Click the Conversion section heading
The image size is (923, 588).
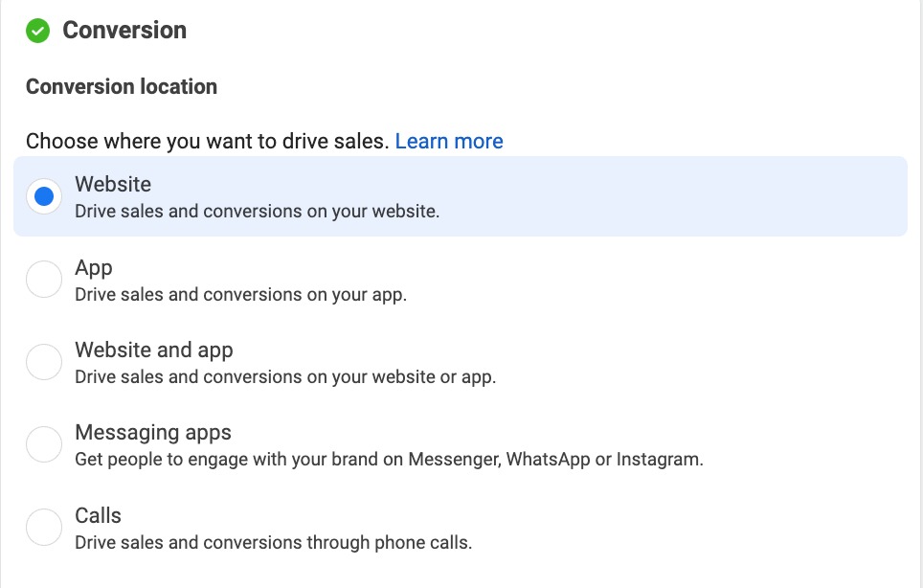pyautogui.click(x=124, y=31)
